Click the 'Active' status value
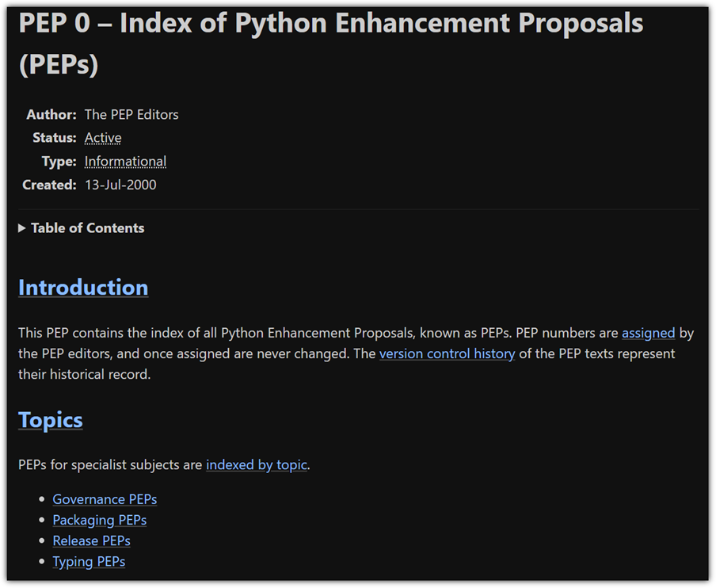716x588 pixels. 103,138
